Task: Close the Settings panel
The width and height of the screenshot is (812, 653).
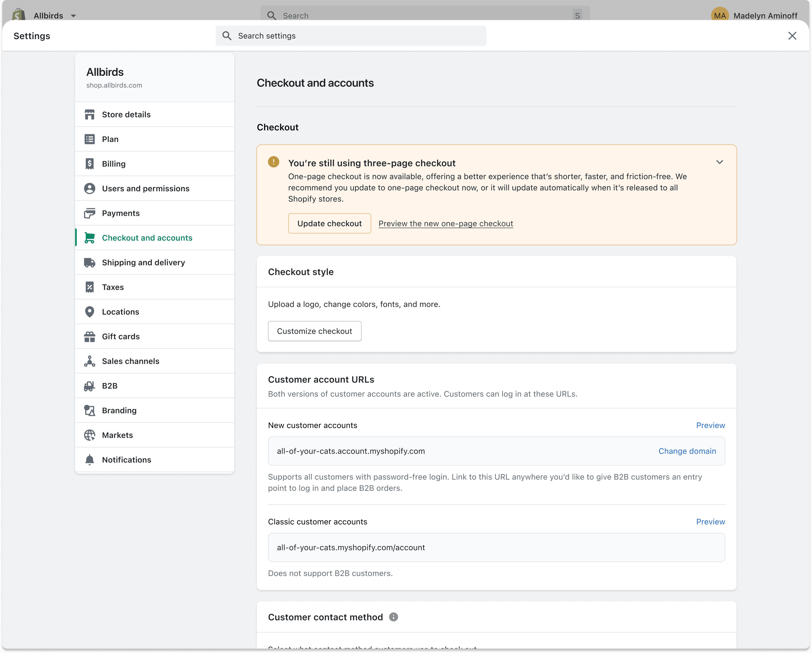Action: point(792,36)
